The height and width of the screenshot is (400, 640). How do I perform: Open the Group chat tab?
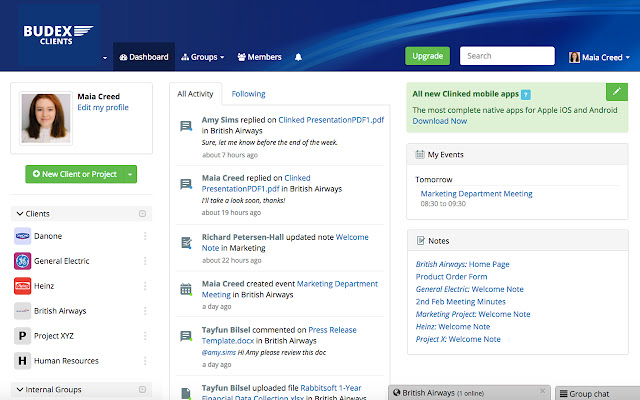598,393
